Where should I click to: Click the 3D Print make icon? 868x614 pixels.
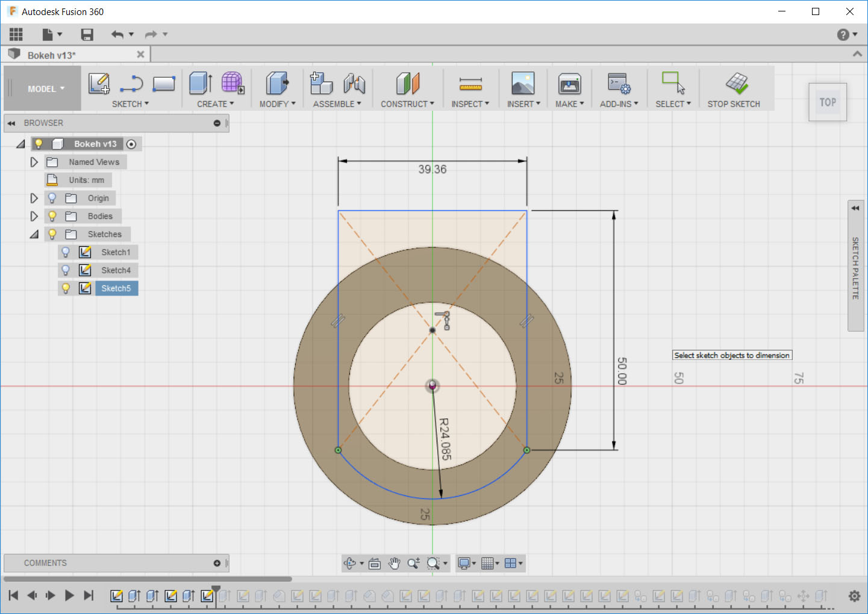569,83
